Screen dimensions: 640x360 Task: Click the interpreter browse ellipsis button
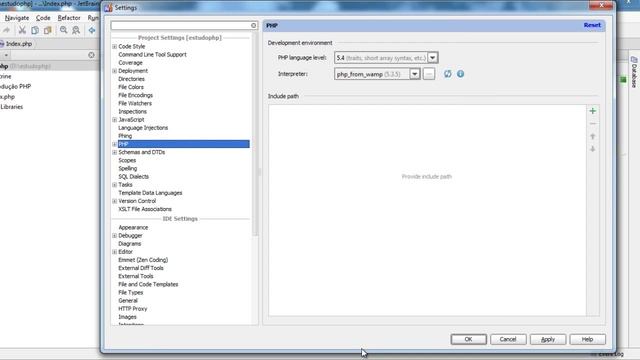pos(429,74)
